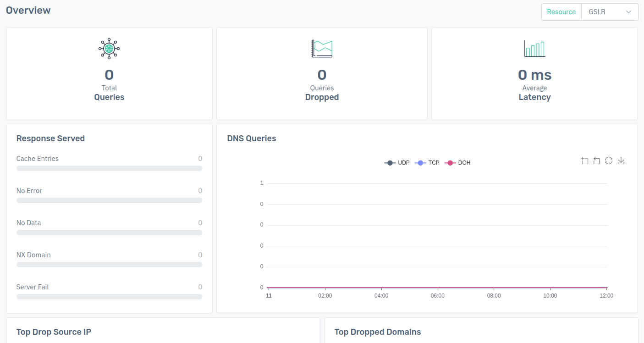Click the 06:00 marker on time axis

pyautogui.click(x=437, y=296)
